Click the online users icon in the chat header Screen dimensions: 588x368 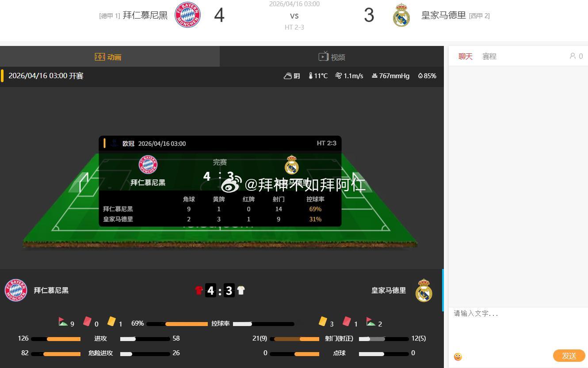click(573, 56)
